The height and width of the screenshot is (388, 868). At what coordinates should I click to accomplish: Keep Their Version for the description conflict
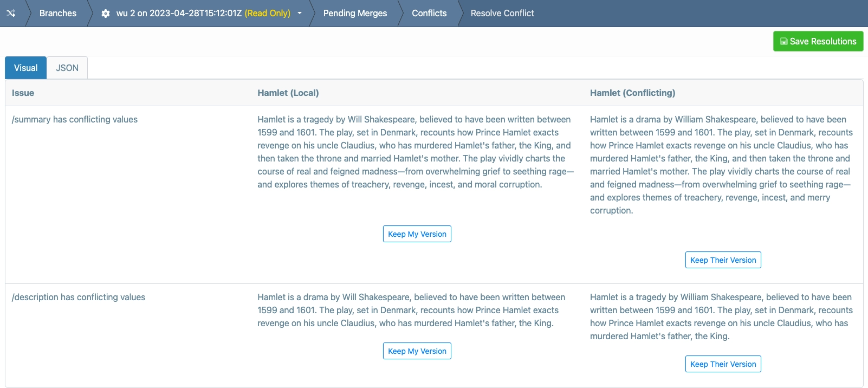click(723, 364)
